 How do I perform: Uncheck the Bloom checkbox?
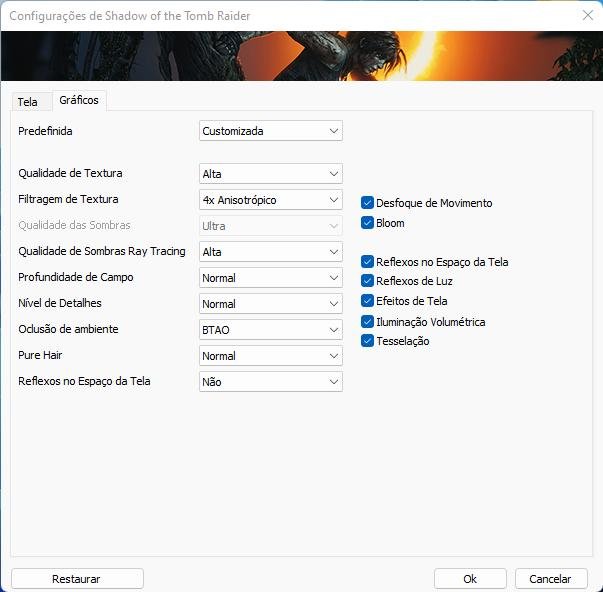click(367, 223)
